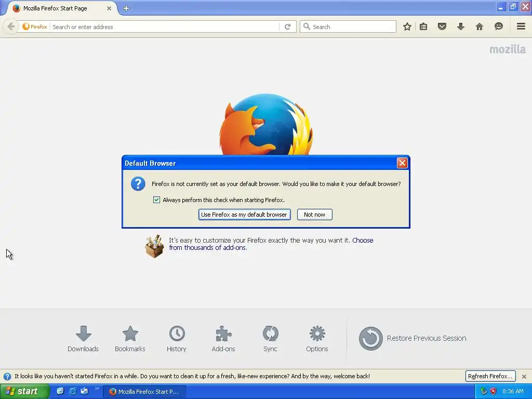Click the question icon in notification bar
Image resolution: width=532 pixels, height=399 pixels.
7,376
